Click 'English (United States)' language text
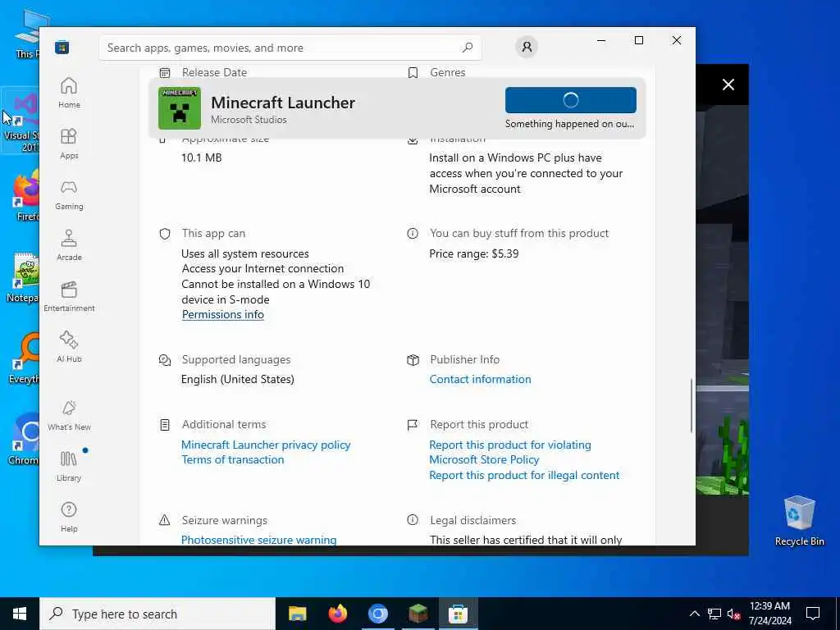This screenshot has width=840, height=630. pyautogui.click(x=238, y=379)
